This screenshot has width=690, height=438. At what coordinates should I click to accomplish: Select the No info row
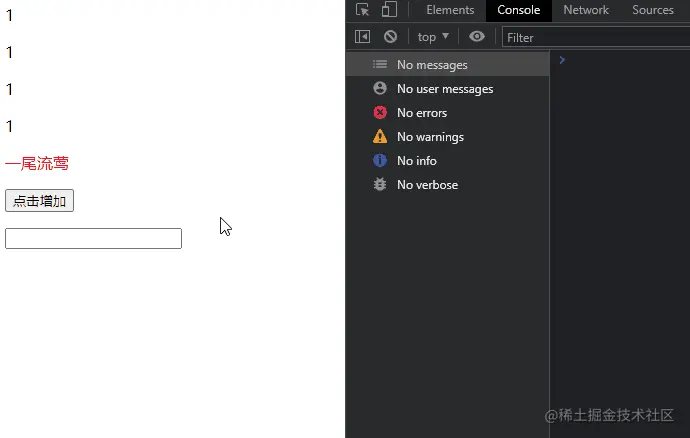pos(448,161)
